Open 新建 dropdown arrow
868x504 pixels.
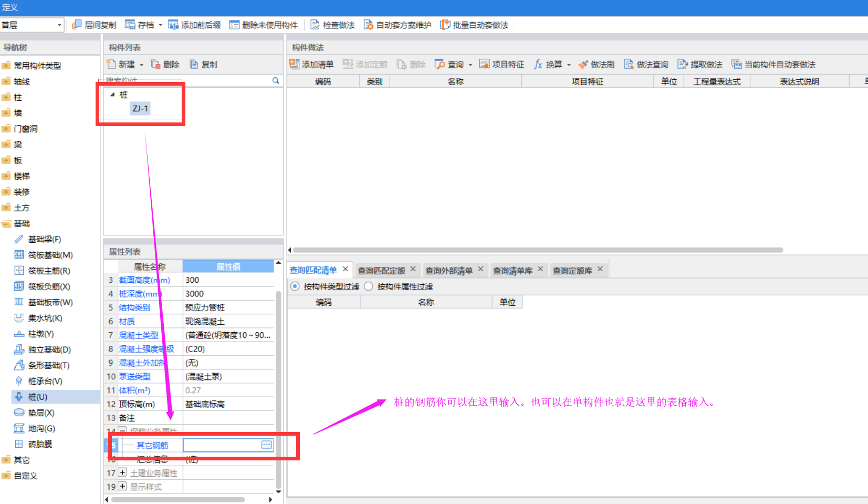click(x=141, y=65)
